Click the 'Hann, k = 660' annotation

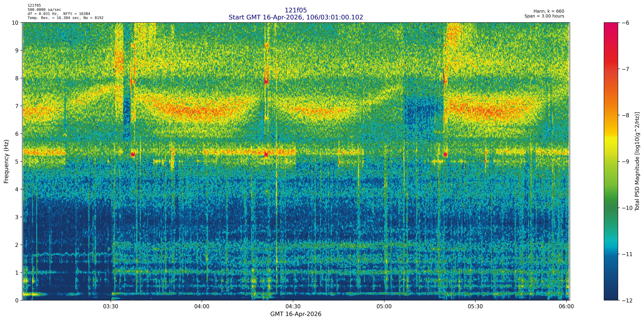click(x=549, y=11)
